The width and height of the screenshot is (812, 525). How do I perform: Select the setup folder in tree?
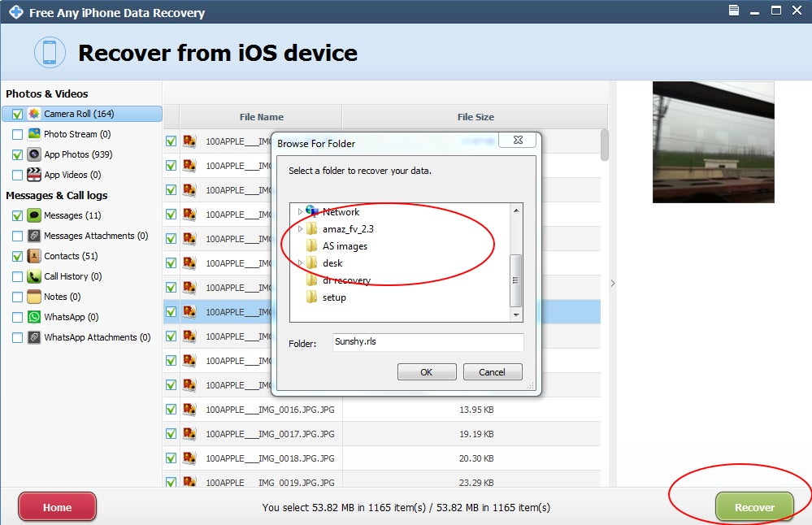click(x=334, y=297)
